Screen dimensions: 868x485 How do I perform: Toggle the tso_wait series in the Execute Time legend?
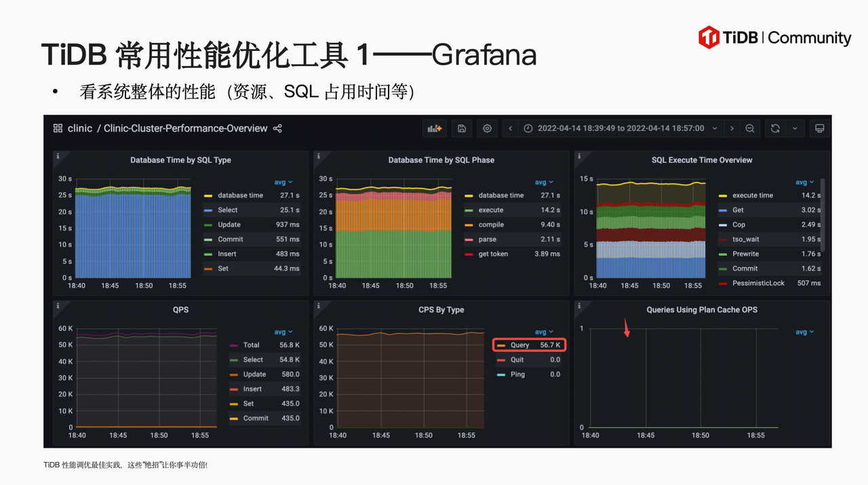[747, 239]
